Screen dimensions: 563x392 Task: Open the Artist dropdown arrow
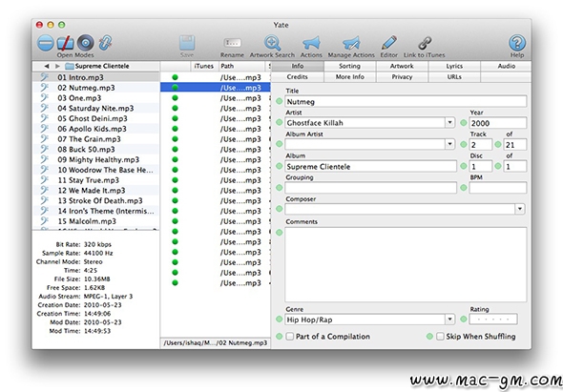[449, 123]
